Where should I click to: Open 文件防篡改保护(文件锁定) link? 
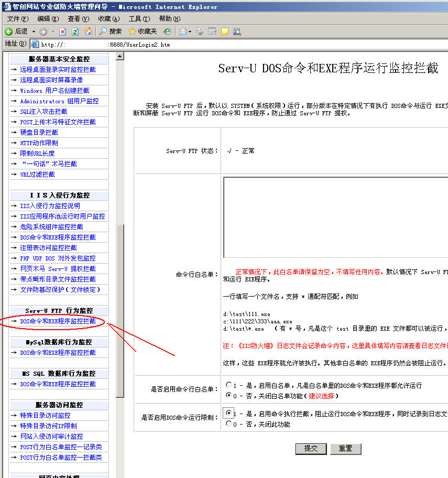coord(60,290)
